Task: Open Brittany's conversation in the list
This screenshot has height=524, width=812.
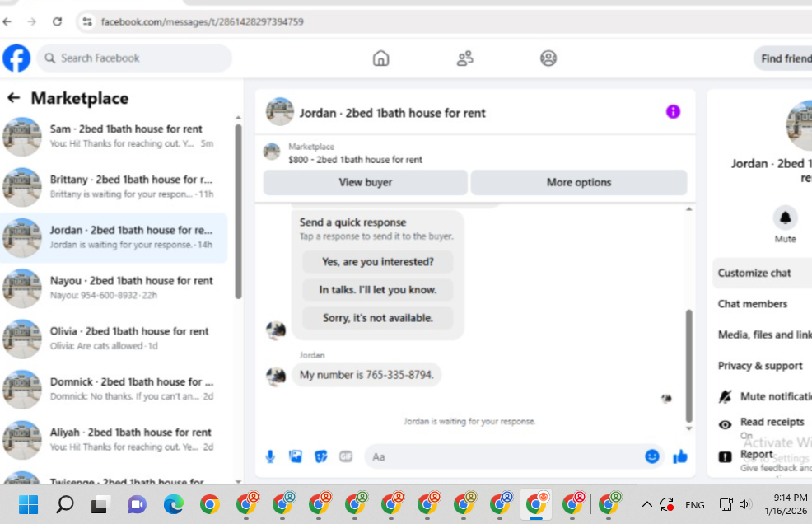Action: click(x=114, y=186)
